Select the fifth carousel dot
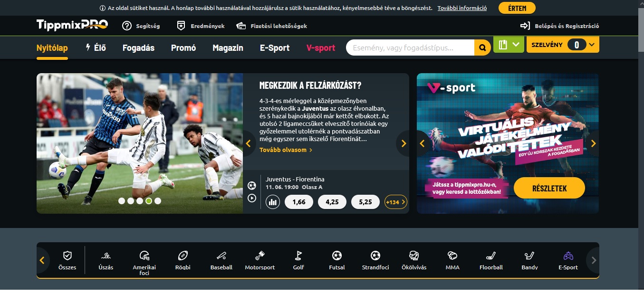 (158, 201)
